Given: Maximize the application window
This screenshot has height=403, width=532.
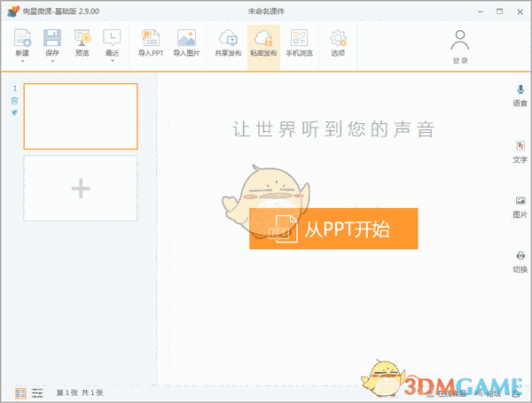Looking at the screenshot, I should (499, 12).
